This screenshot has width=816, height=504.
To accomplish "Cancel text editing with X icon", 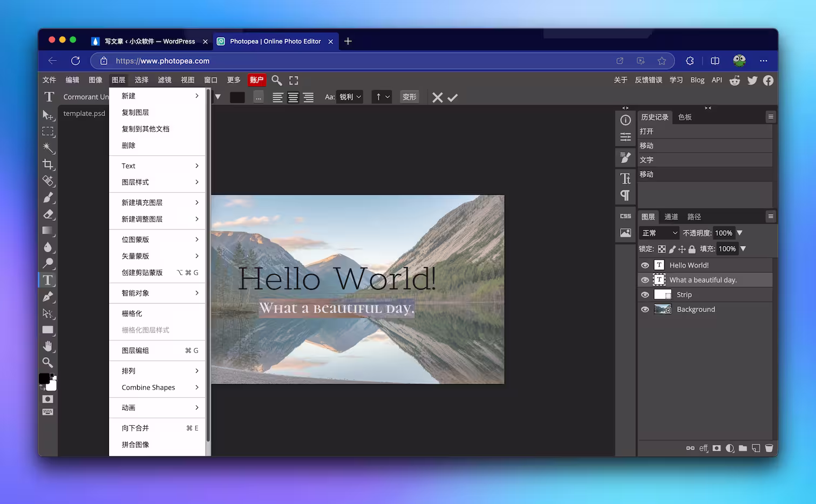I will (438, 97).
